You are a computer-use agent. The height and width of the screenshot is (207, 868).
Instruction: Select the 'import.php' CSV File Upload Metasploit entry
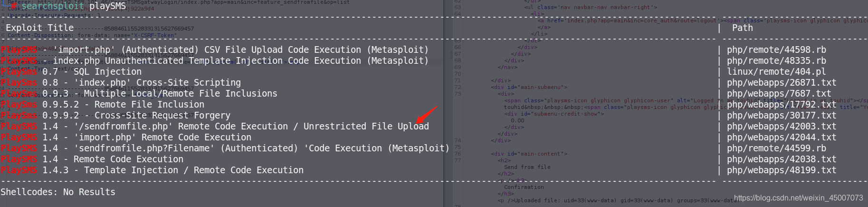click(215, 49)
